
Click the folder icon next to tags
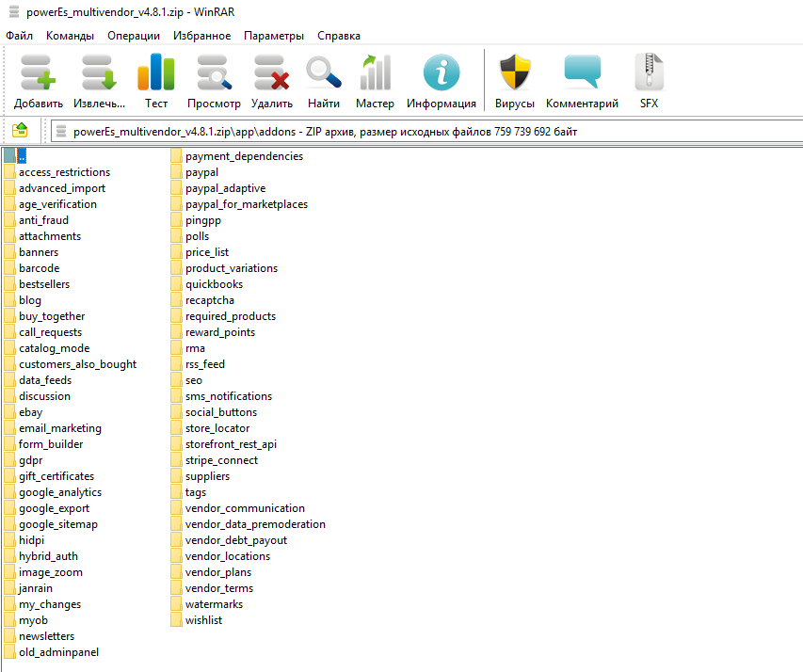[x=176, y=491]
